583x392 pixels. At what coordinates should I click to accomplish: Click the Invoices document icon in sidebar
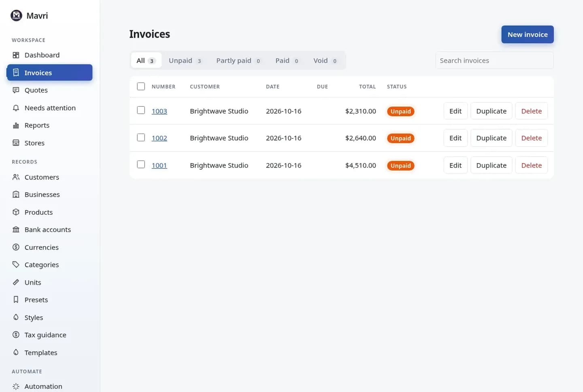tap(16, 72)
